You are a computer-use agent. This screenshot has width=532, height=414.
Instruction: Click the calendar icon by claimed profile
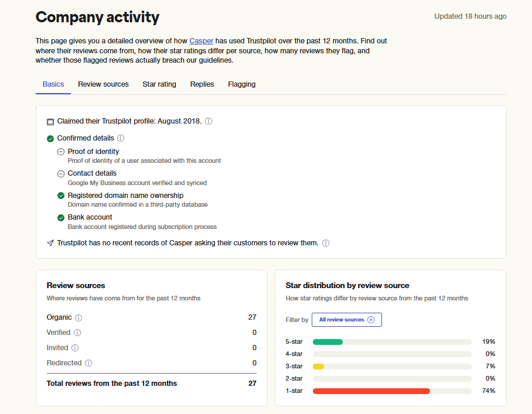[50, 121]
